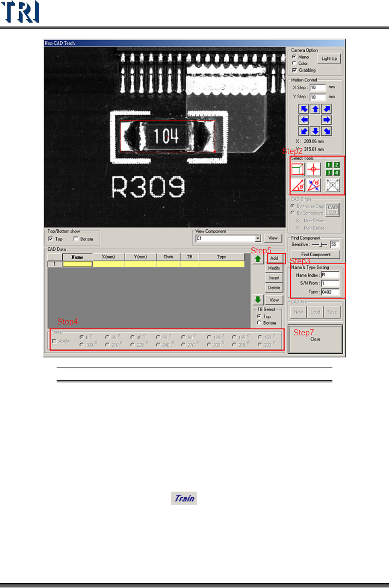Screen dimensions: 389x588
Task: Click the blue up arrow in Motion Control
Action: coord(316,109)
